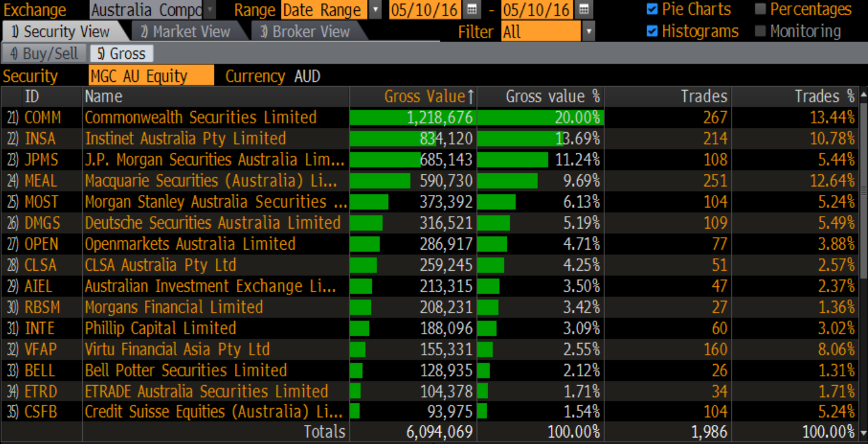This screenshot has width=868, height=444.
Task: Click the table's vertical scrollbar thumb
Action: (864, 190)
